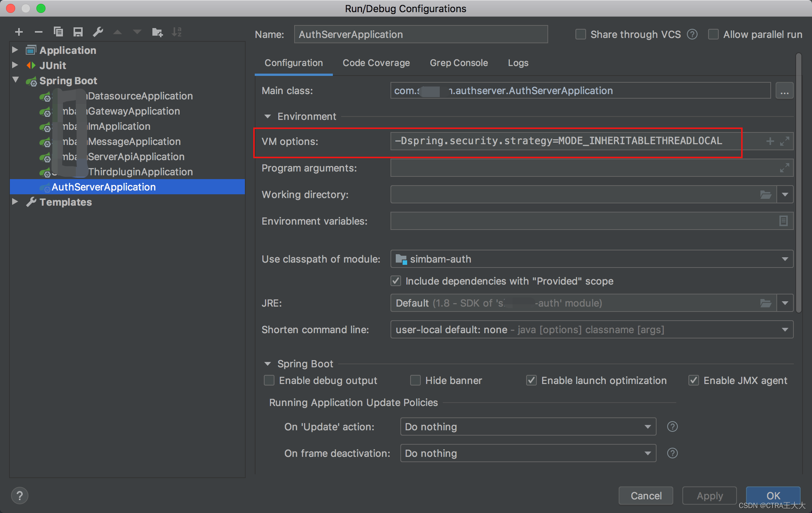Click the configuration panel vertical scrollbar
Viewport: 812px width, 513px height.
[799, 183]
